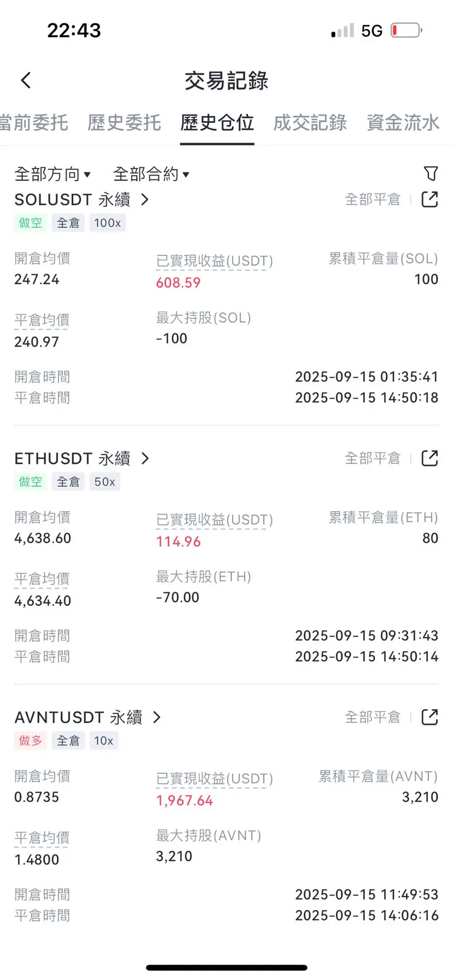Open ETHUSDT 永續 contract chevron
453x980 pixels.
click(145, 458)
